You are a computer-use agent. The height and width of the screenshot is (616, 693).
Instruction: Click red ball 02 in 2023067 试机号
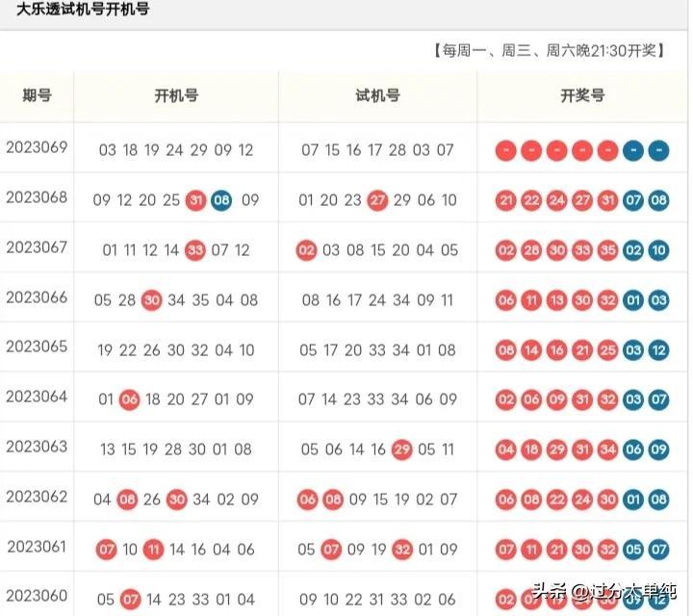pyautogui.click(x=306, y=250)
